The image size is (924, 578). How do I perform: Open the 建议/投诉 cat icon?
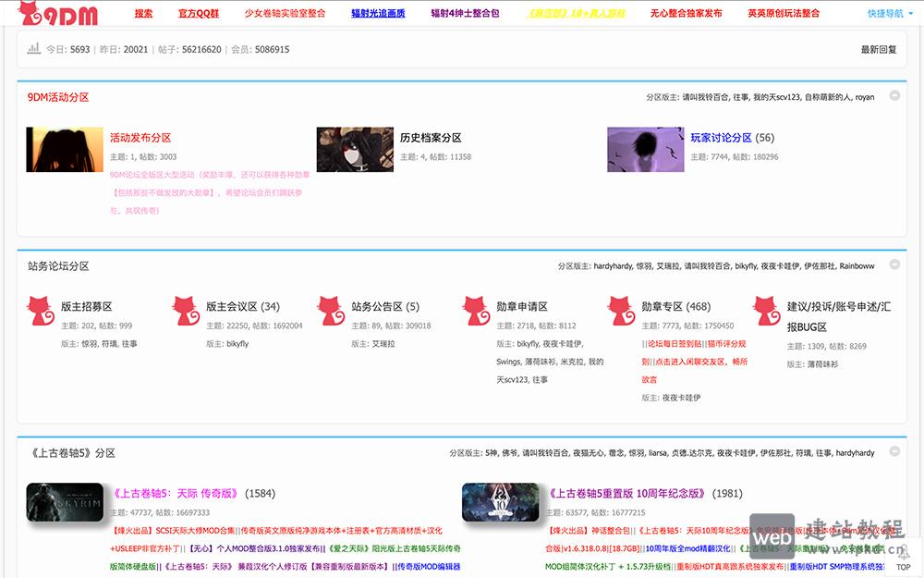point(767,311)
